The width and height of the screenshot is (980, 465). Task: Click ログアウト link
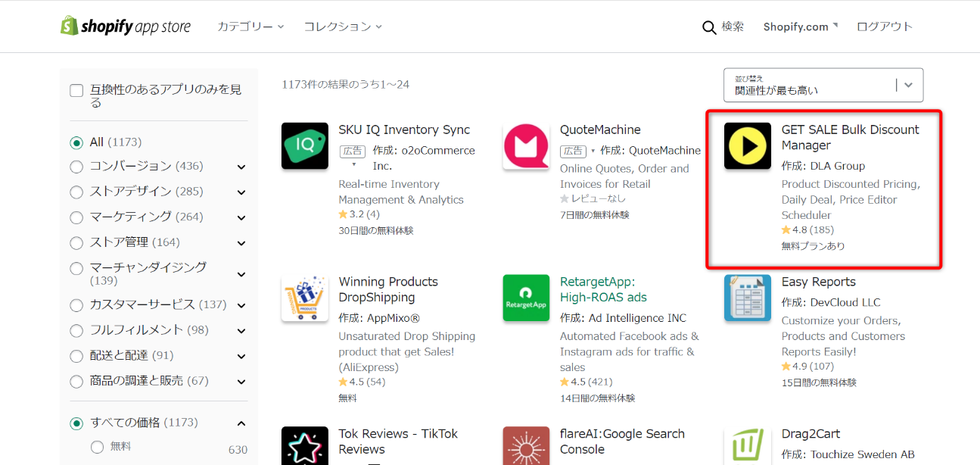click(885, 27)
